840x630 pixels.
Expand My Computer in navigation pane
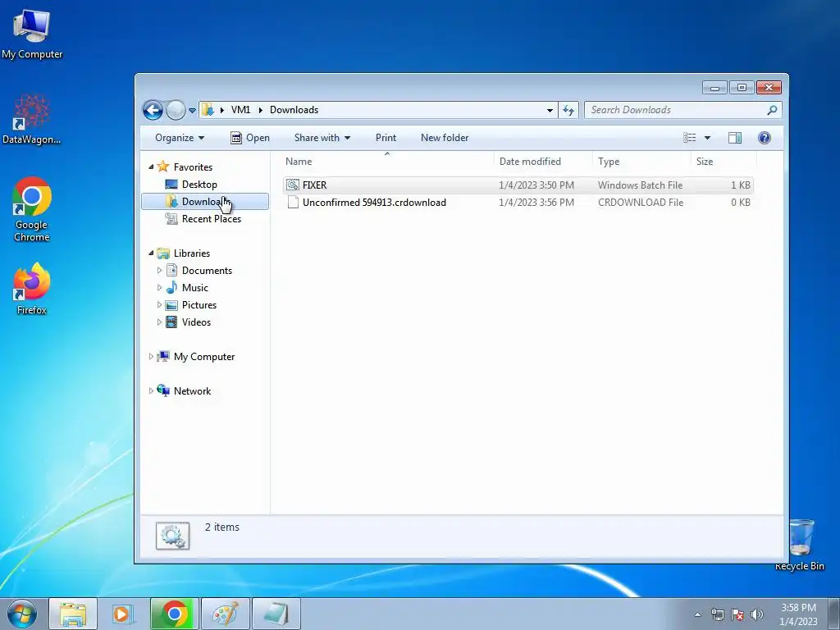coord(151,356)
